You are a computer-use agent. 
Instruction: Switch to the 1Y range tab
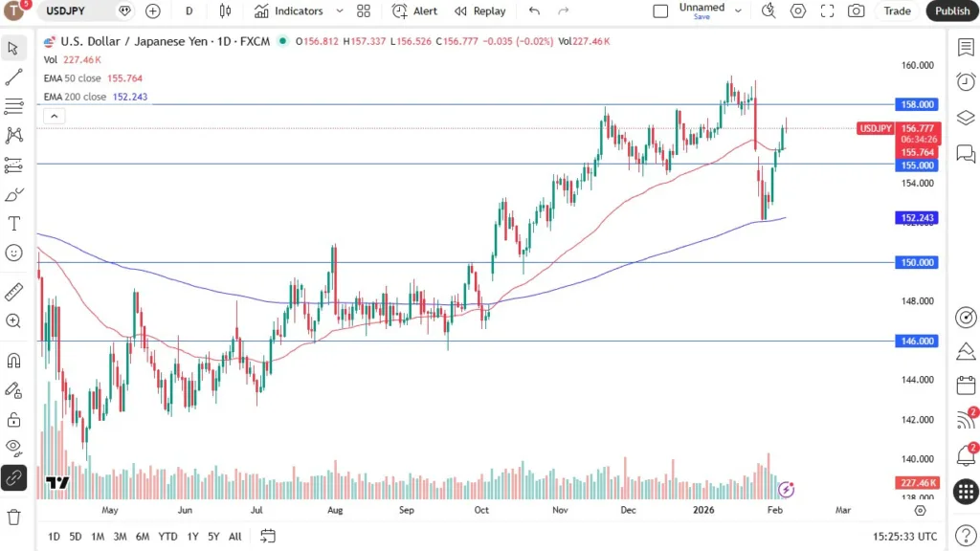(x=191, y=537)
